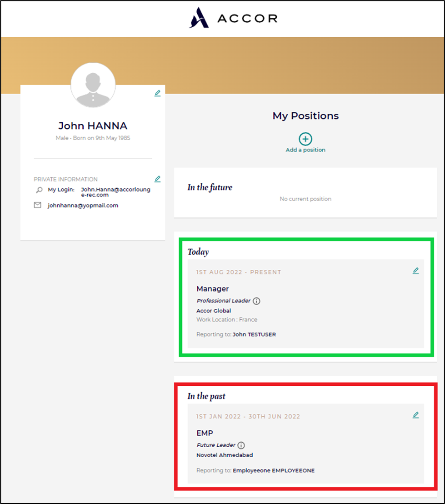Click the envelope icon beside email
This screenshot has height=504, width=445.
[x=38, y=205]
